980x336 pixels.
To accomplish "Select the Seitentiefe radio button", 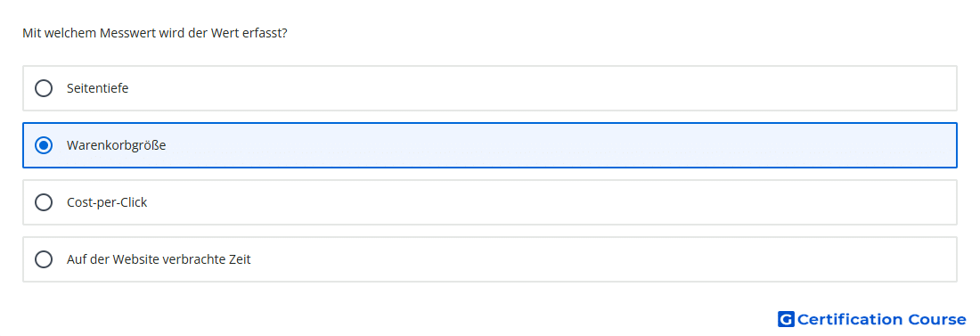I will [x=44, y=88].
